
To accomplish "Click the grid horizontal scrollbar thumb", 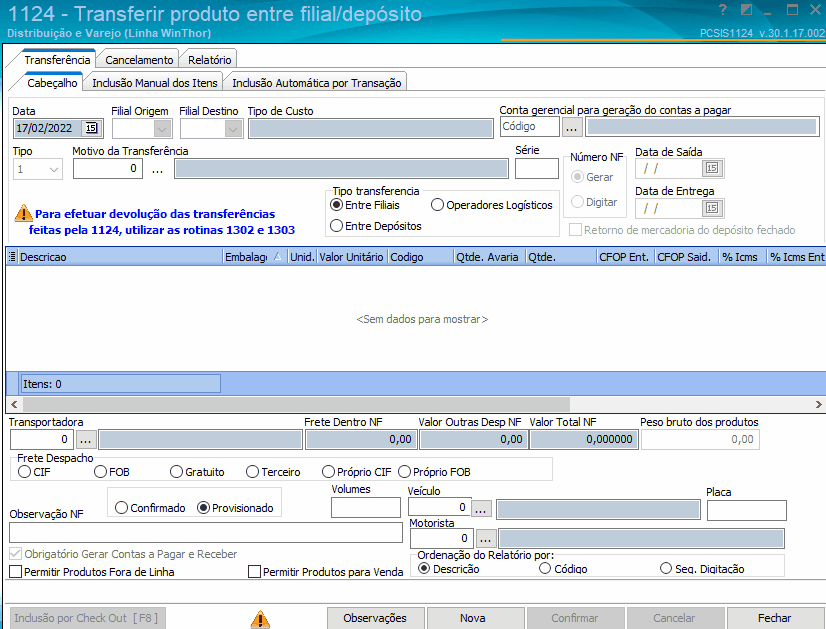I will [x=296, y=405].
